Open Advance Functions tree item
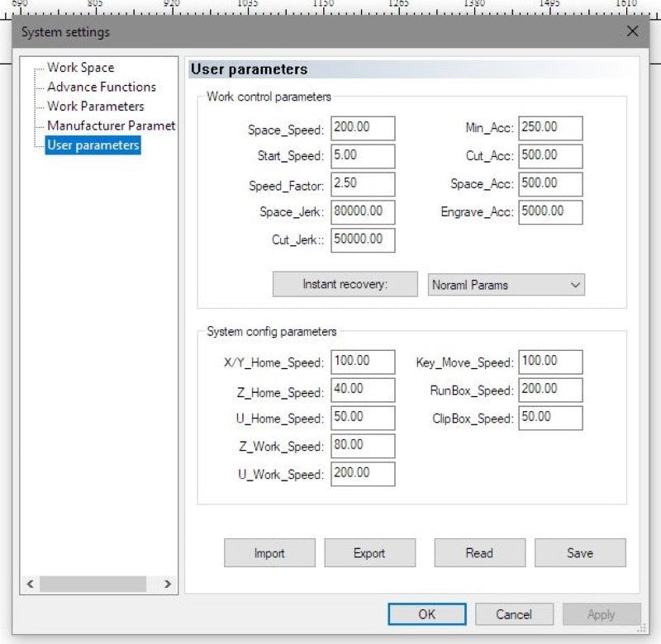Screen dimensions: 661x644 101,87
